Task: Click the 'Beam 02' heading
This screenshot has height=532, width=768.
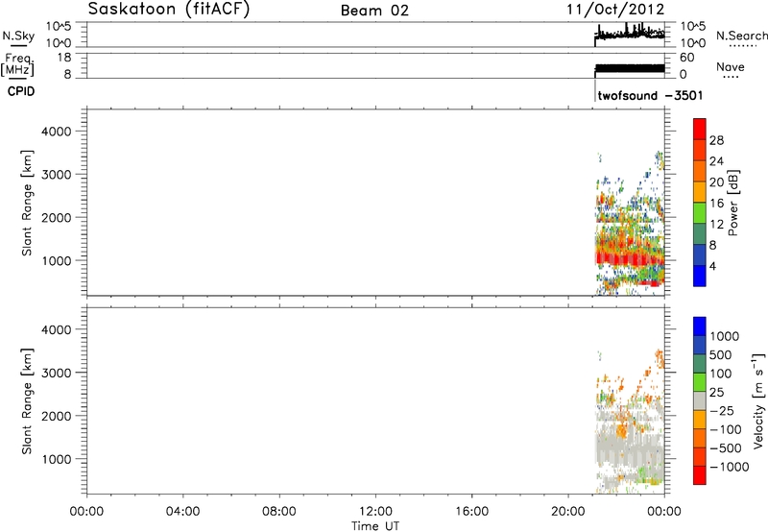Action: pos(374,11)
